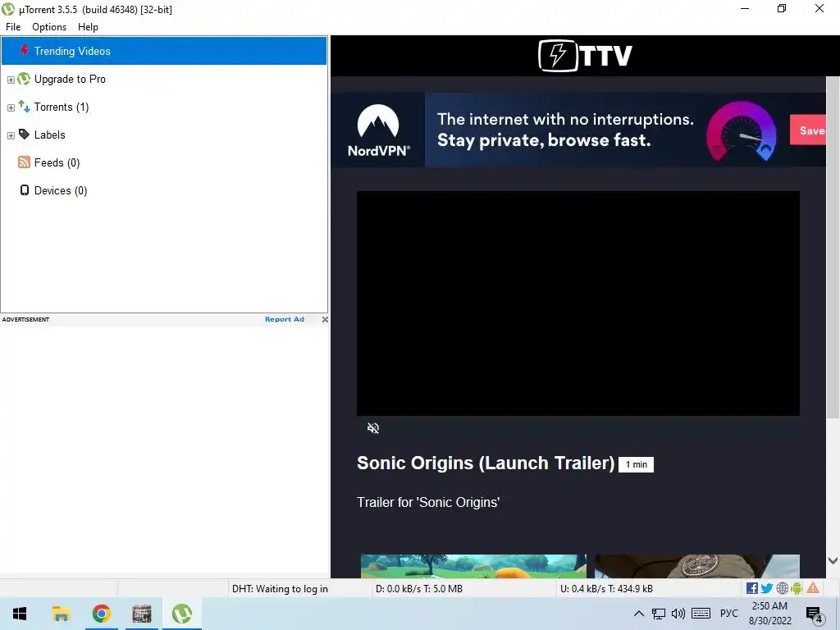Image resolution: width=840 pixels, height=630 pixels.
Task: Select Labels in the sidebar
Action: coord(50,135)
